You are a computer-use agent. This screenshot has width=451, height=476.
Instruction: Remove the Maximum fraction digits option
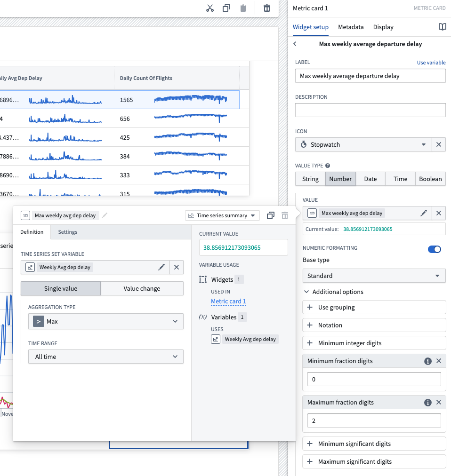[439, 402]
